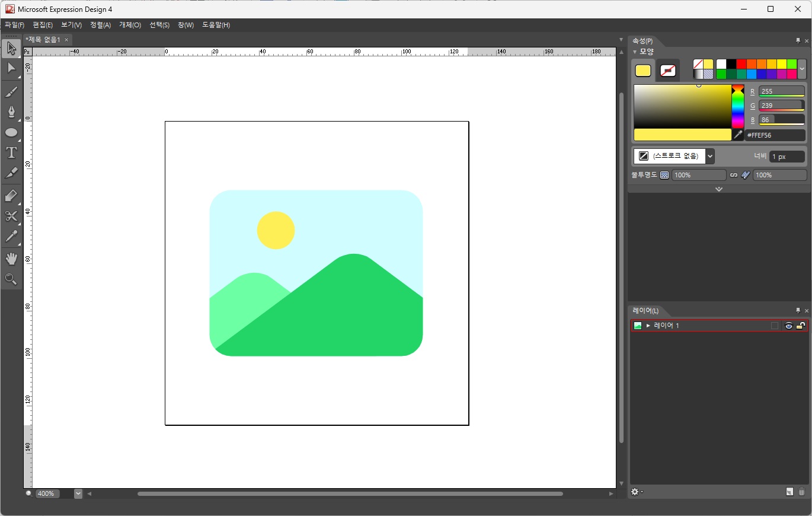Select the Color Dropper tool in toolbox
812x516 pixels.
pos(11,237)
